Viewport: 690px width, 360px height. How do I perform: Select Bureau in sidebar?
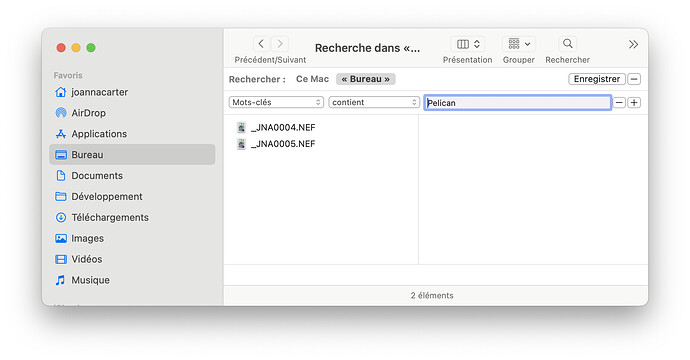(132, 155)
